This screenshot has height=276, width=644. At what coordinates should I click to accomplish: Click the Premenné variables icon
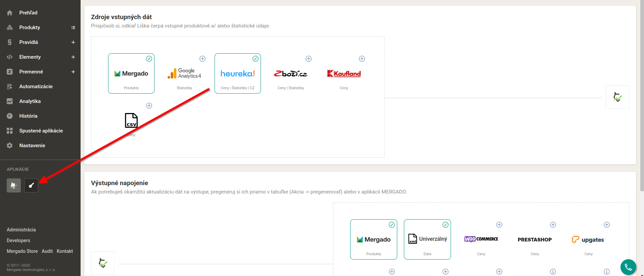9,72
